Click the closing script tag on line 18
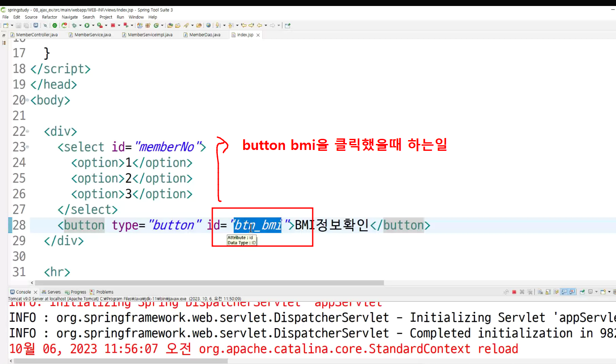Screen dimensions: 616x364 pos(60,69)
